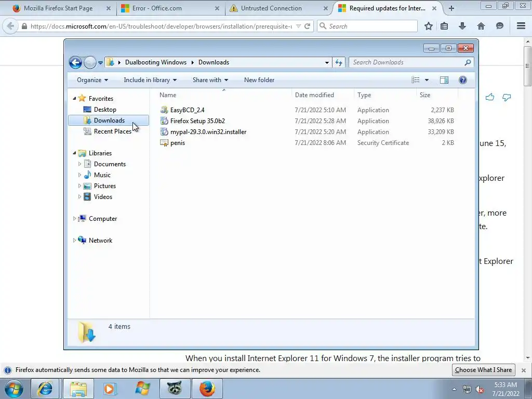The width and height of the screenshot is (532, 399).
Task: Select the Firefox Setup 35.0b2 file icon
Action: [x=164, y=121]
